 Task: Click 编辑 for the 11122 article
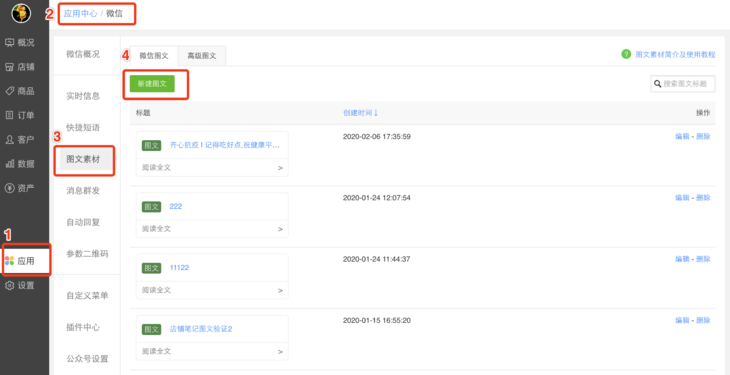click(682, 259)
